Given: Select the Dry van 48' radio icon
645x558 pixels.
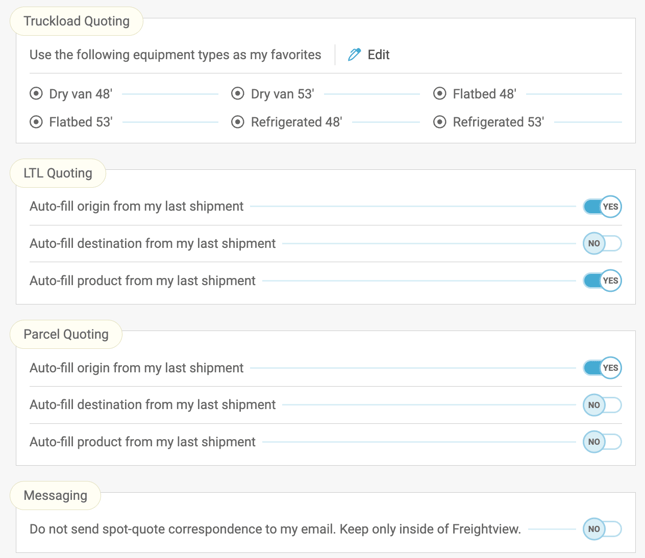Looking at the screenshot, I should [x=37, y=94].
